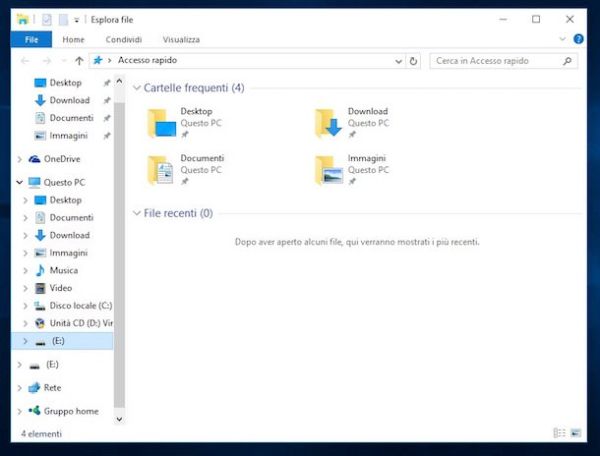Image resolution: width=600 pixels, height=456 pixels.
Task: Collapse the Cartelle frequenti section
Action: (x=137, y=88)
